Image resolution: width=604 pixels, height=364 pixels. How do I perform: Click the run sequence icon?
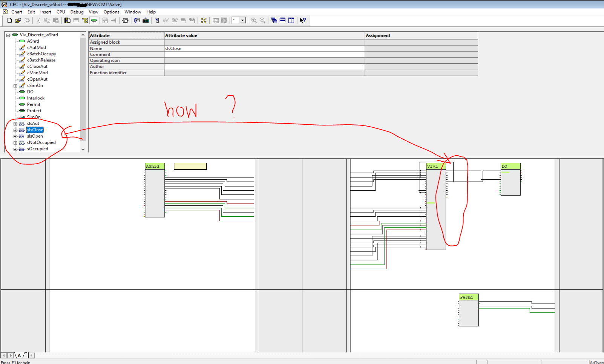pos(126,20)
